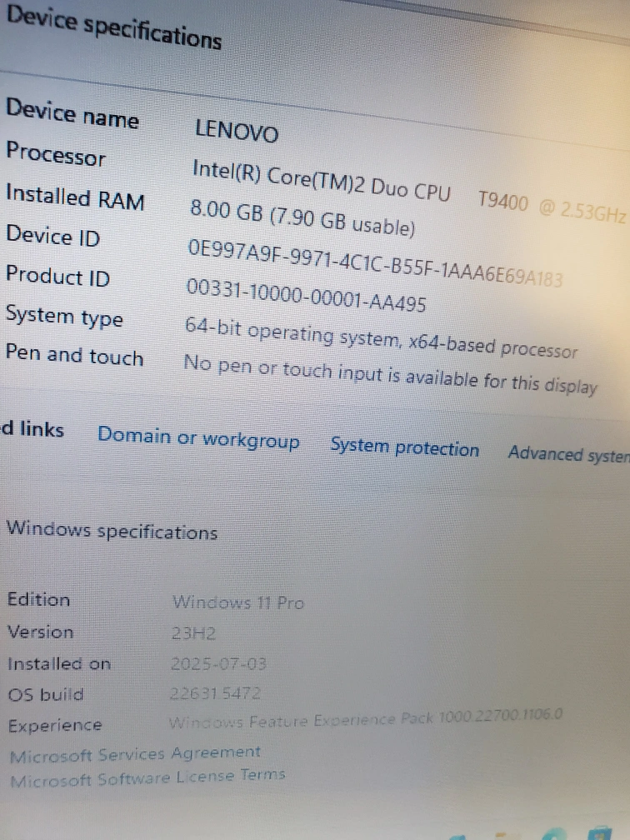Image resolution: width=630 pixels, height=840 pixels.
Task: Click the OS build label
Action: coord(46,694)
